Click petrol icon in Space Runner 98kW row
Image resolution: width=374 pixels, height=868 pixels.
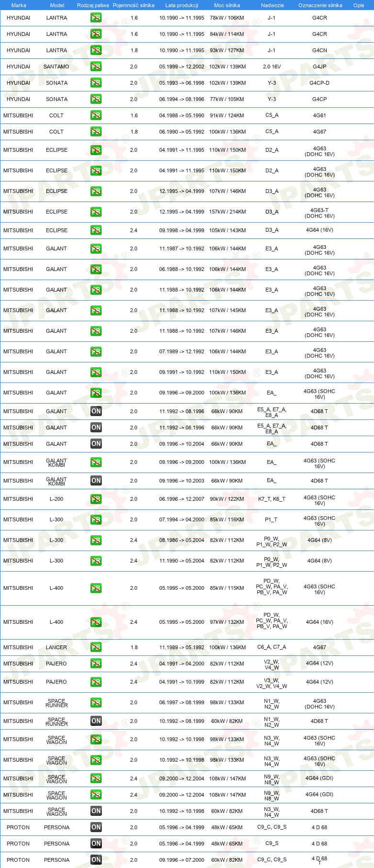(96, 703)
